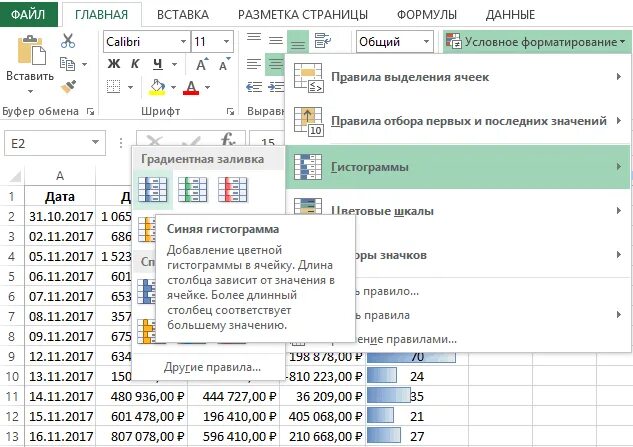The image size is (633, 447).
Task: Toggle italic К formatting
Action: point(135,64)
